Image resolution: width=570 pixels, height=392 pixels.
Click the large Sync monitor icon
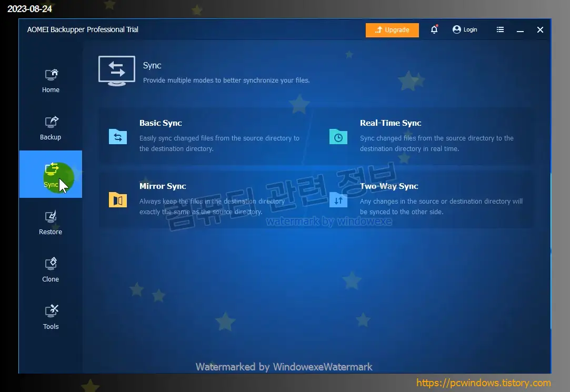point(117,71)
